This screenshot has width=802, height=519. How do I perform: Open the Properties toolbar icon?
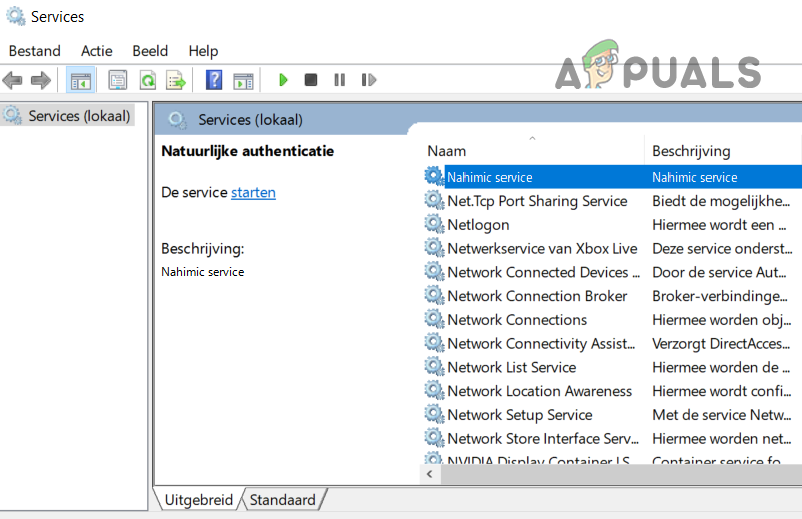click(118, 80)
